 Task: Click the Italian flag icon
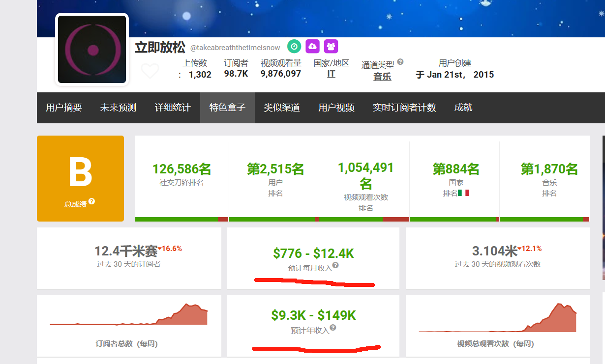pyautogui.click(x=463, y=193)
